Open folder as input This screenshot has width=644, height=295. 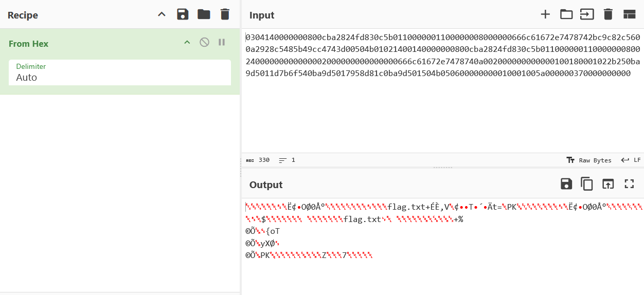tap(566, 14)
